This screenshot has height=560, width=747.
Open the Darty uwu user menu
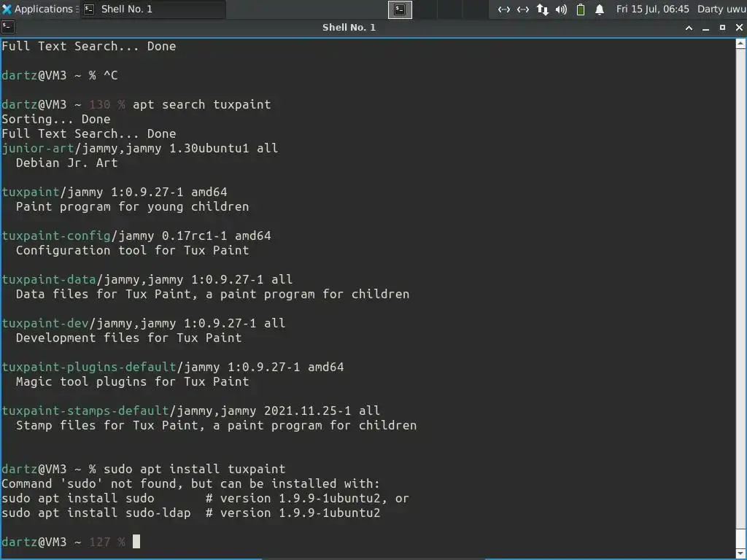721,9
